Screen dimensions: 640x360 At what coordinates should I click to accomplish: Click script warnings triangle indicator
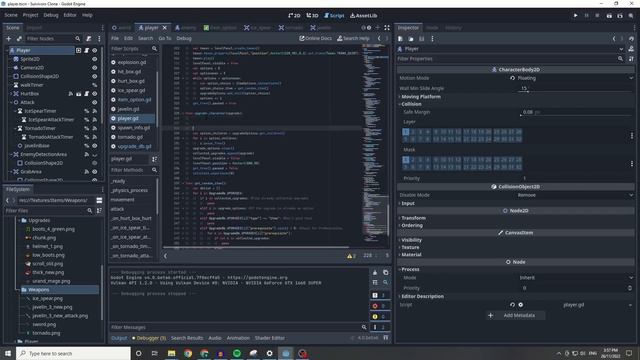(x=351, y=256)
